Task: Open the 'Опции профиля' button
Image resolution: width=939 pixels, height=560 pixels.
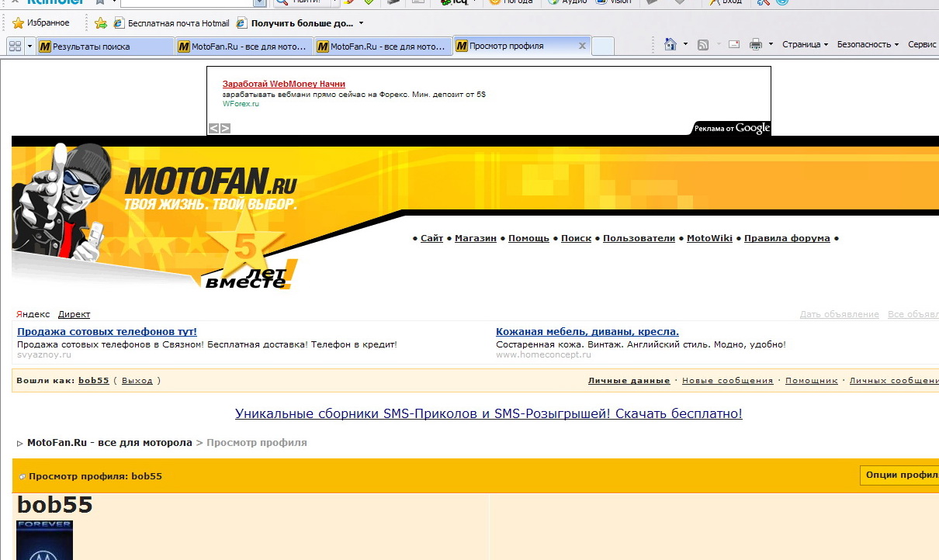Action: point(900,475)
